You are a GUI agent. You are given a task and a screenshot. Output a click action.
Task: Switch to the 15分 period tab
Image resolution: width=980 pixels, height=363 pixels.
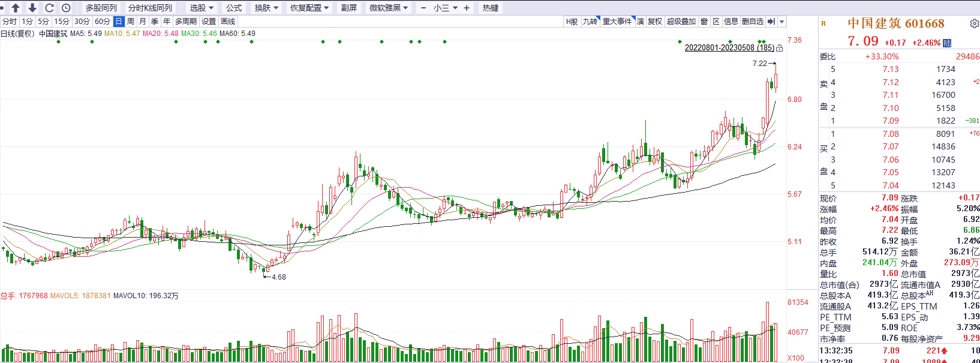[x=62, y=22]
